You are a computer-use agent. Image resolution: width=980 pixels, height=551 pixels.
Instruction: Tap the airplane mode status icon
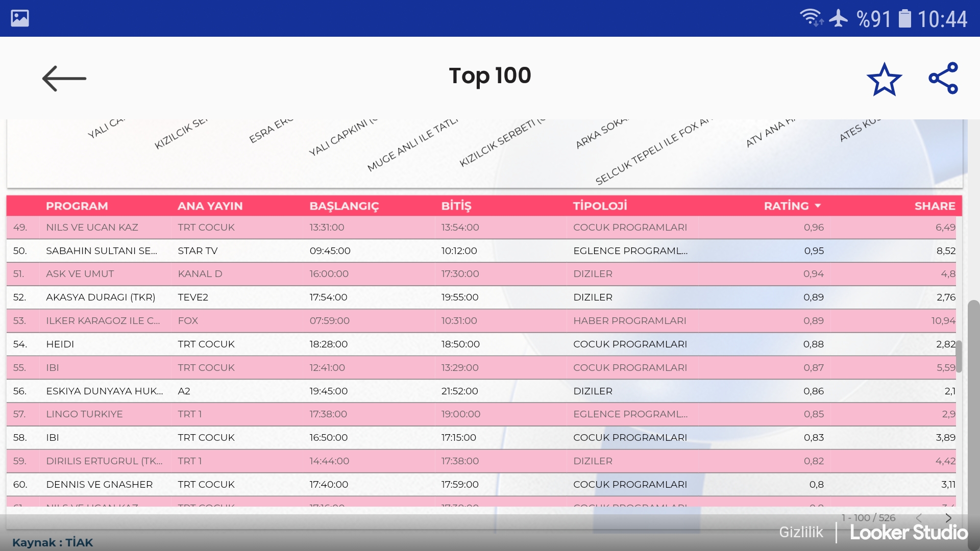[x=838, y=18]
